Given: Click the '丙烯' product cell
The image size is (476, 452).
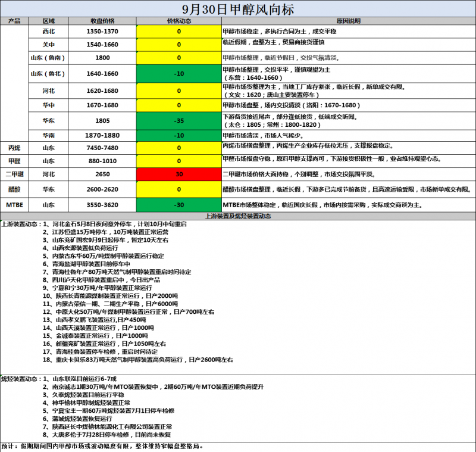Looking at the screenshot, I should tap(14, 148).
